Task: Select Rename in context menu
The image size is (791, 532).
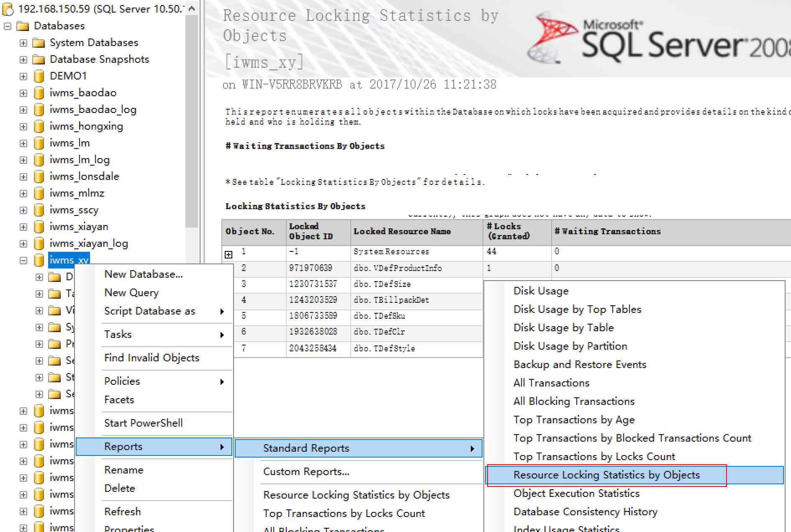Action: (154, 470)
